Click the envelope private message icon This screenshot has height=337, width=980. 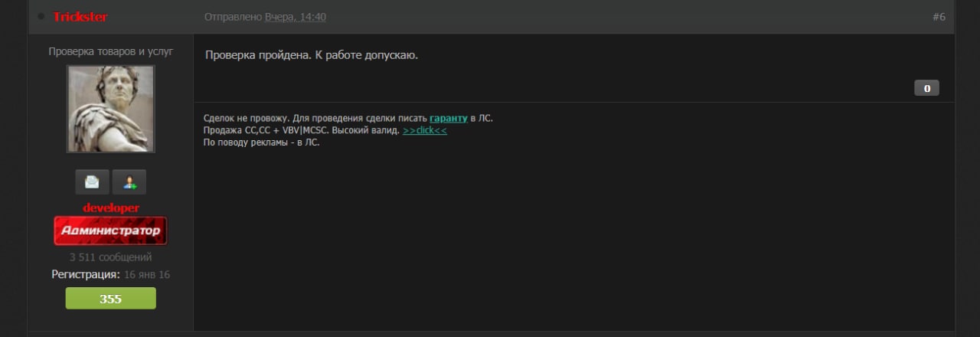pyautogui.click(x=92, y=182)
